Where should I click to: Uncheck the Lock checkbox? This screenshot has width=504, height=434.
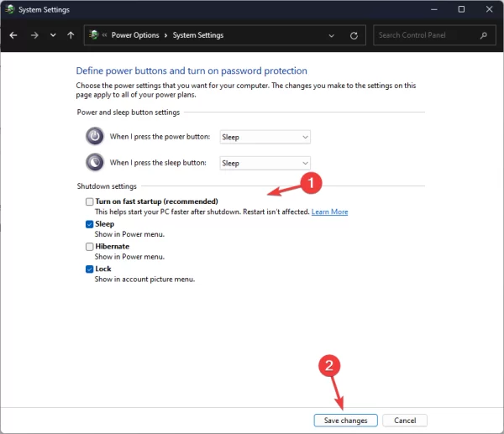click(89, 269)
